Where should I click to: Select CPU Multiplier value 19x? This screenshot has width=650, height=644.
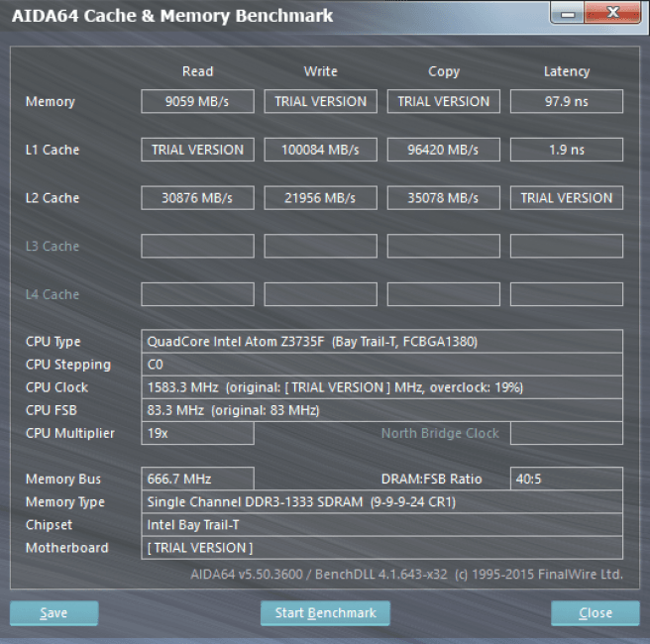coord(197,433)
